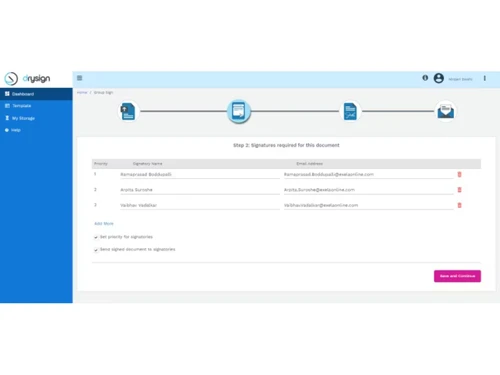Click the user name beside the avatar

click(460, 79)
